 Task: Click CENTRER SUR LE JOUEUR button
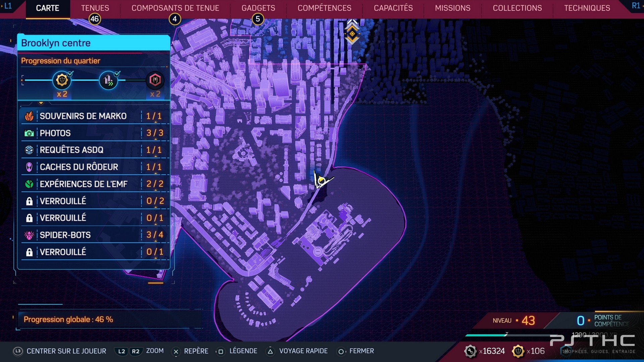(66, 351)
